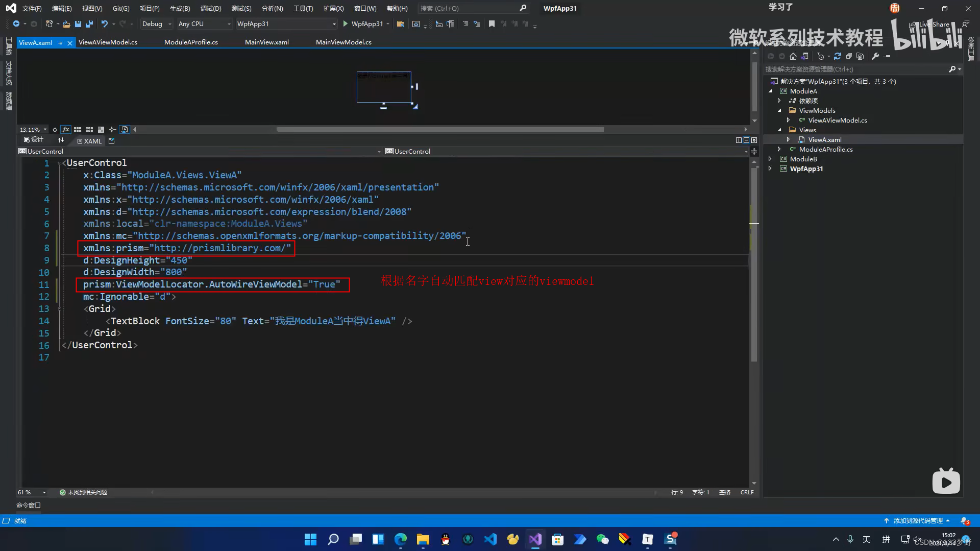Toggle the snap grid display in designer

pos(78,130)
